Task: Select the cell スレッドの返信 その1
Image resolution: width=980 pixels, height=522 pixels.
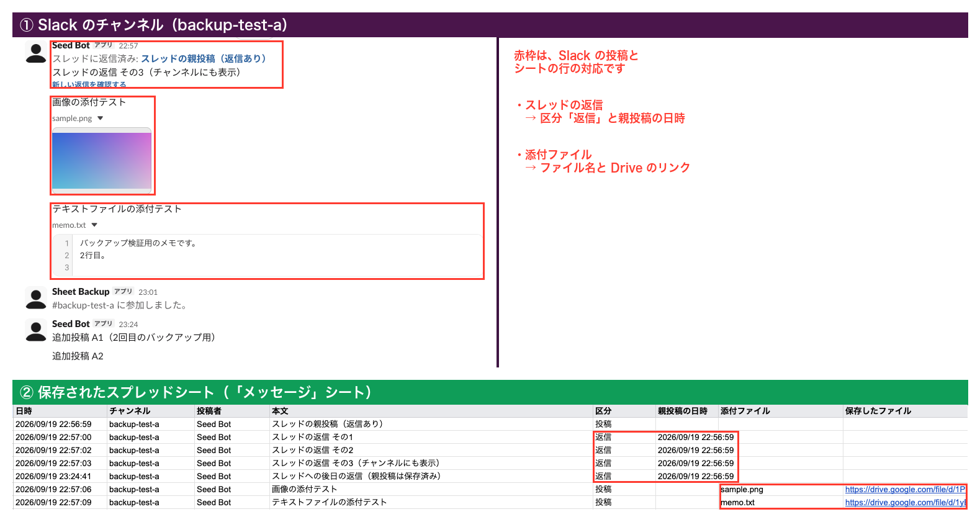Action: coord(431,437)
